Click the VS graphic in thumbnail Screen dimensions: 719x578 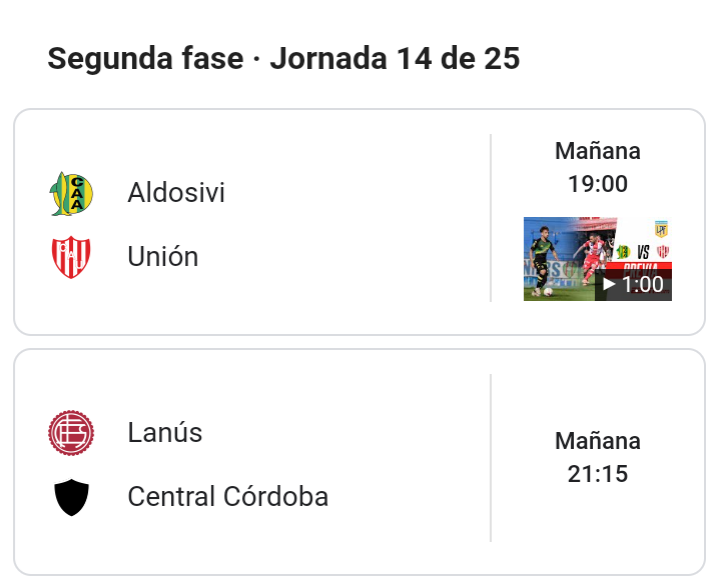coord(643,252)
